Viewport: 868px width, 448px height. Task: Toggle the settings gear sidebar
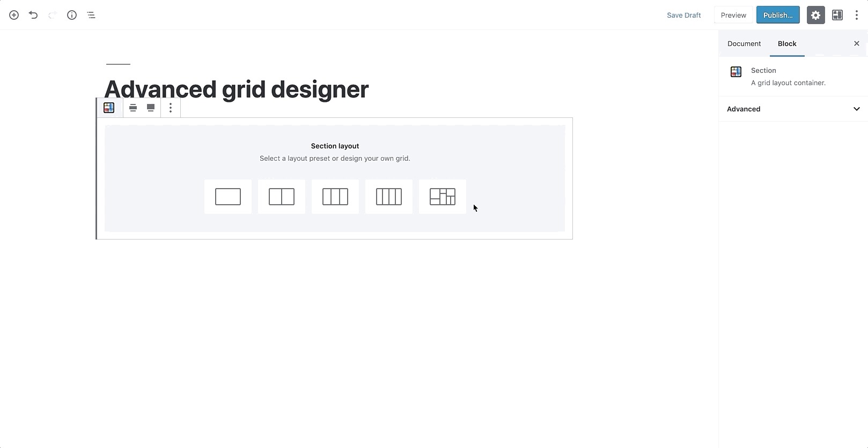(x=815, y=15)
